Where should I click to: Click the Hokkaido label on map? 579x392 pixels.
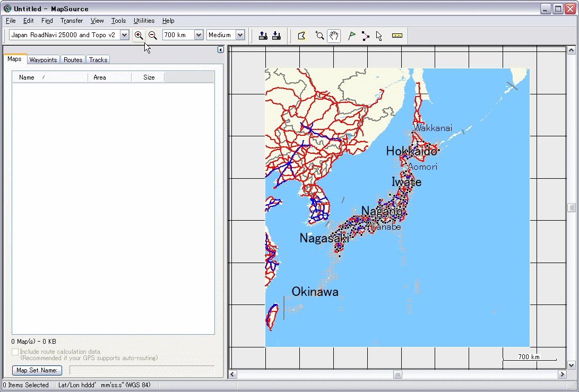tap(411, 151)
